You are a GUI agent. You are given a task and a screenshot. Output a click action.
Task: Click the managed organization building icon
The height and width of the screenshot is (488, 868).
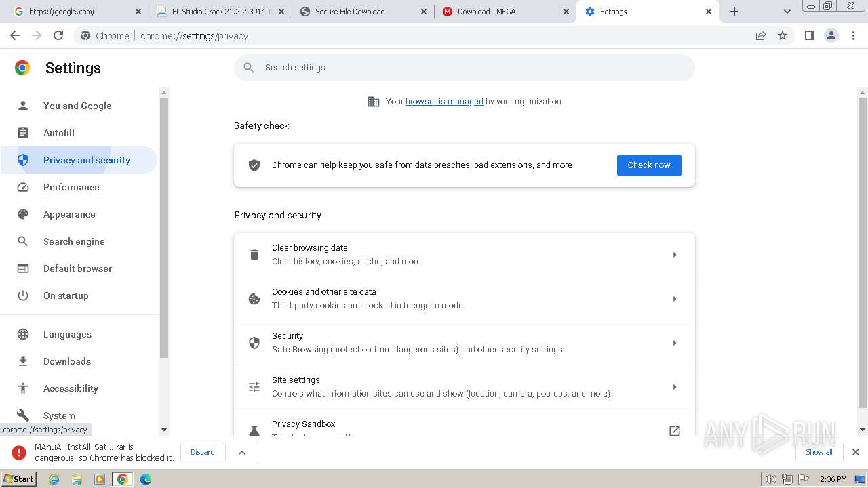click(x=374, y=102)
